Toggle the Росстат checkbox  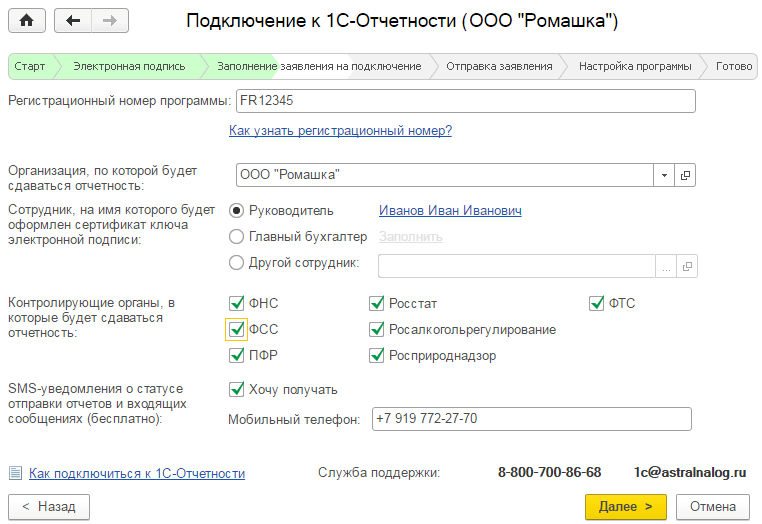[x=377, y=304]
